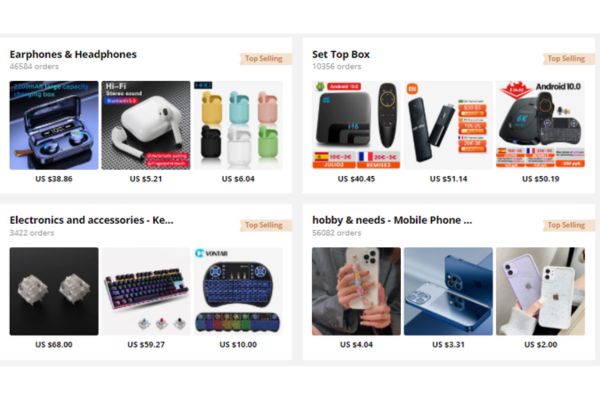Select the white Hi-Fi earbuds priced US $5.21

[146, 125]
